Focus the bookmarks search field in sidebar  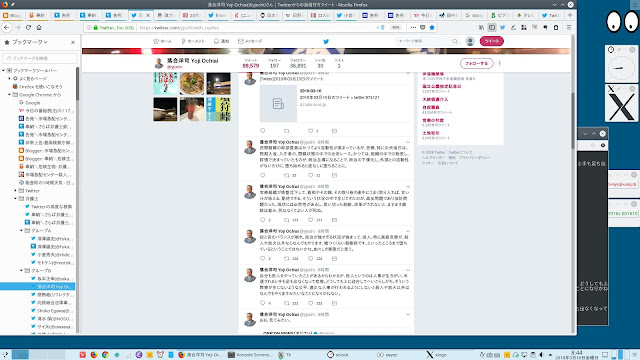tap(40, 58)
